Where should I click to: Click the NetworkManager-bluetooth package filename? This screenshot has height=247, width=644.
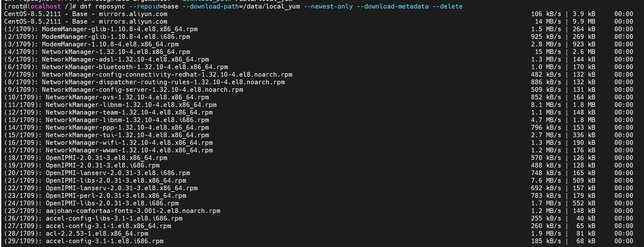pos(135,67)
